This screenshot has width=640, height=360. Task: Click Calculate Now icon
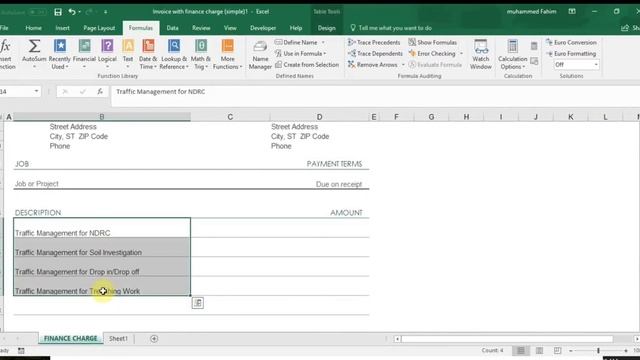[x=534, y=46]
